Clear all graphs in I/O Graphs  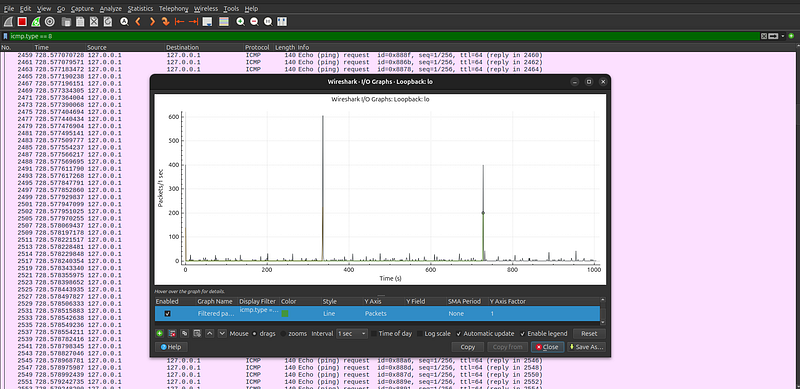pyautogui.click(x=197, y=333)
